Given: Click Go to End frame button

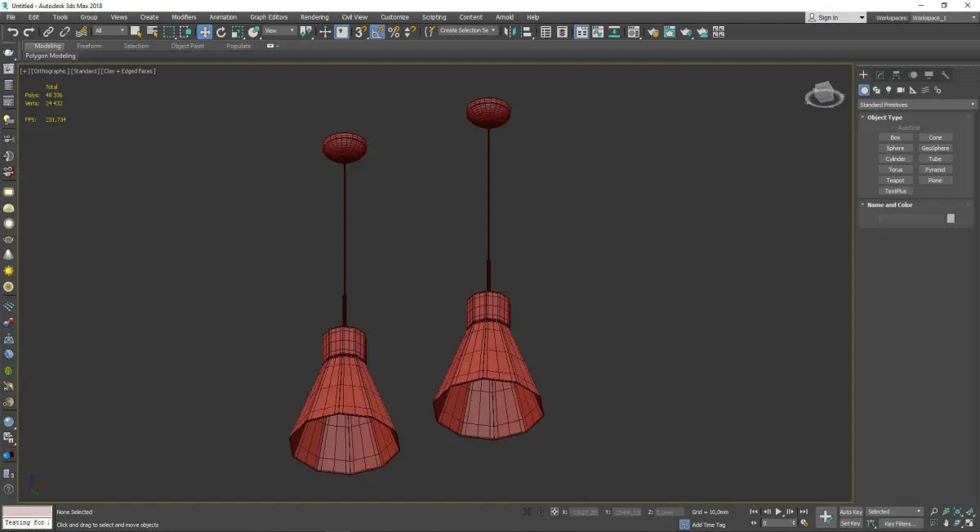Looking at the screenshot, I should tap(804, 512).
